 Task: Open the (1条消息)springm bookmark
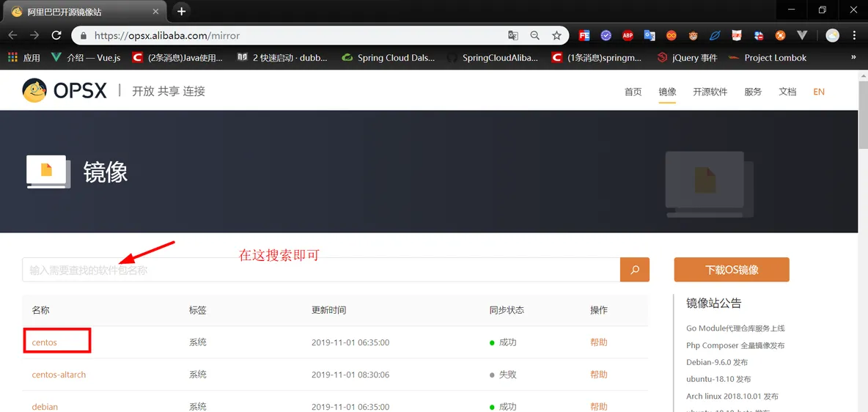click(x=598, y=58)
